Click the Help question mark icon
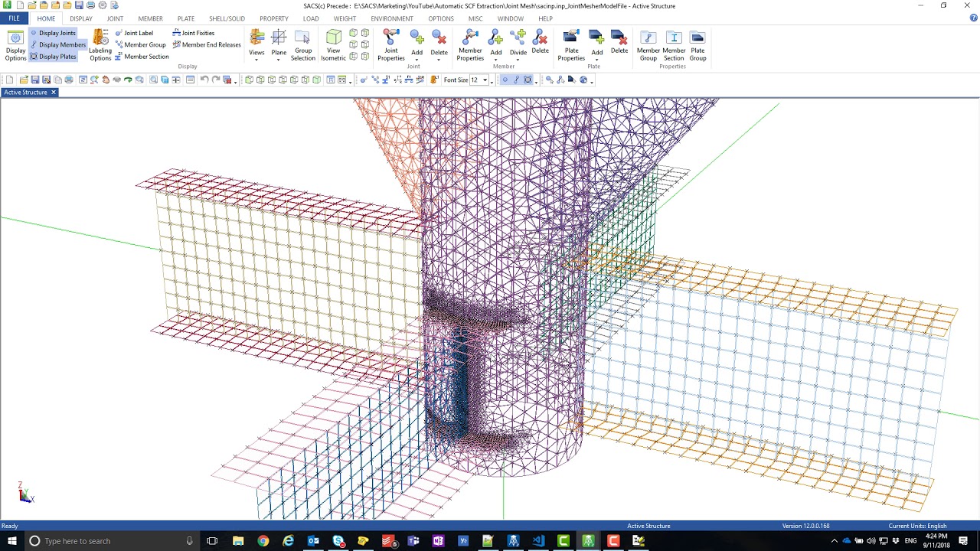The height and width of the screenshot is (551, 980). [973, 18]
